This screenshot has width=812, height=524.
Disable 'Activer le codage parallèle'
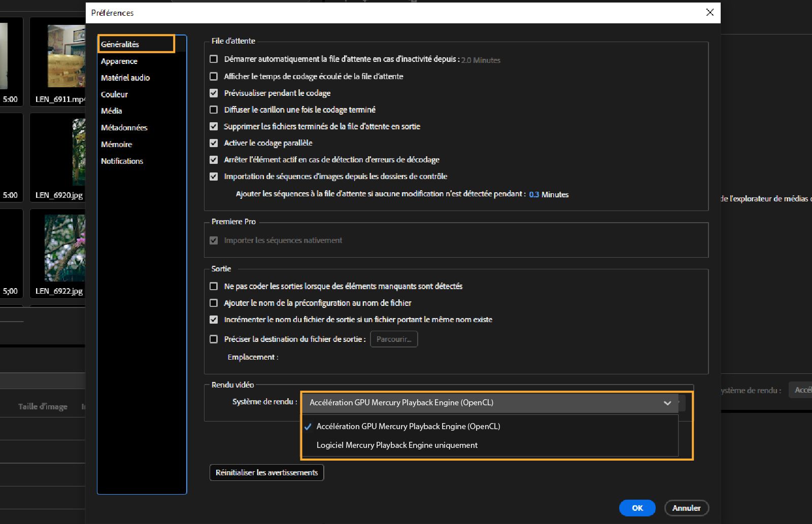point(214,143)
